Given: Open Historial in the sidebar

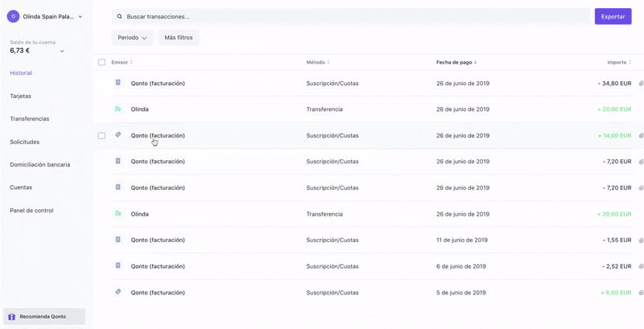Looking at the screenshot, I should pos(21,73).
